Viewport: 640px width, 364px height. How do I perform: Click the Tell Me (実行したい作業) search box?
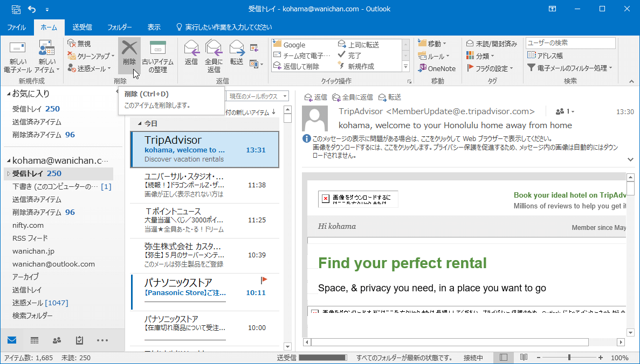coord(224,27)
